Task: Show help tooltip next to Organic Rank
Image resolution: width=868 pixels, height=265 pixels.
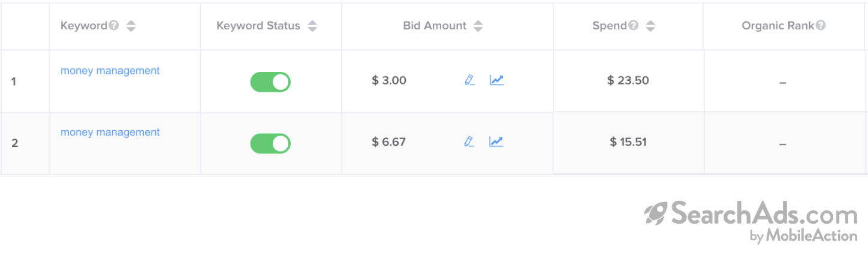Action: coord(821,26)
